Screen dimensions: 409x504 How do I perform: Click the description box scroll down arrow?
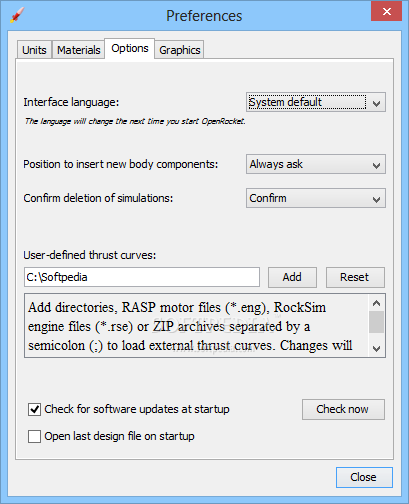(376, 349)
